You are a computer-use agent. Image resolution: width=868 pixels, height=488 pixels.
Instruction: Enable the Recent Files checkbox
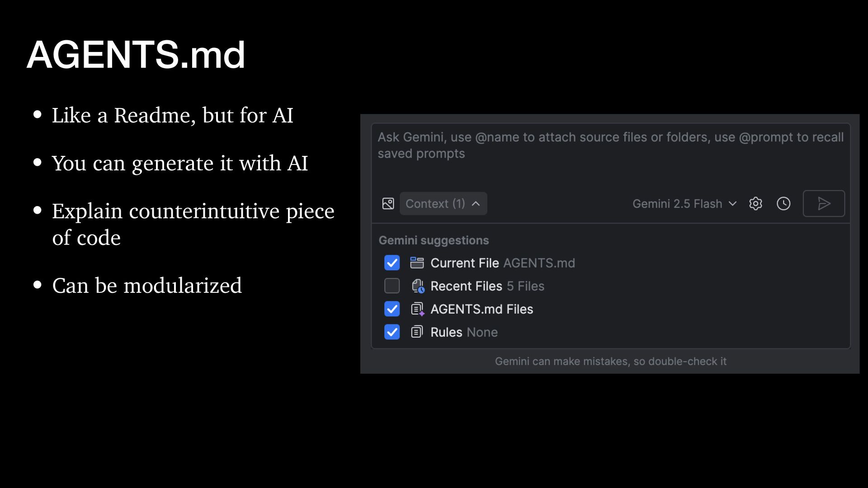pyautogui.click(x=392, y=286)
